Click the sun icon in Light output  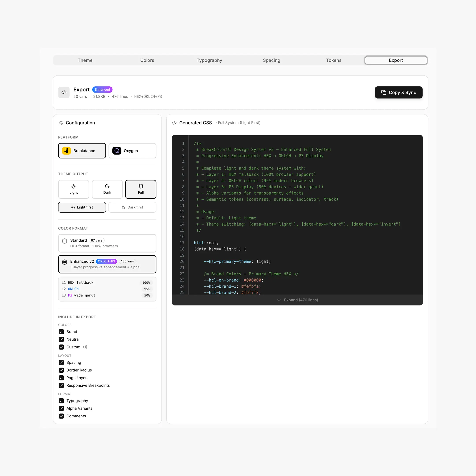click(x=74, y=186)
